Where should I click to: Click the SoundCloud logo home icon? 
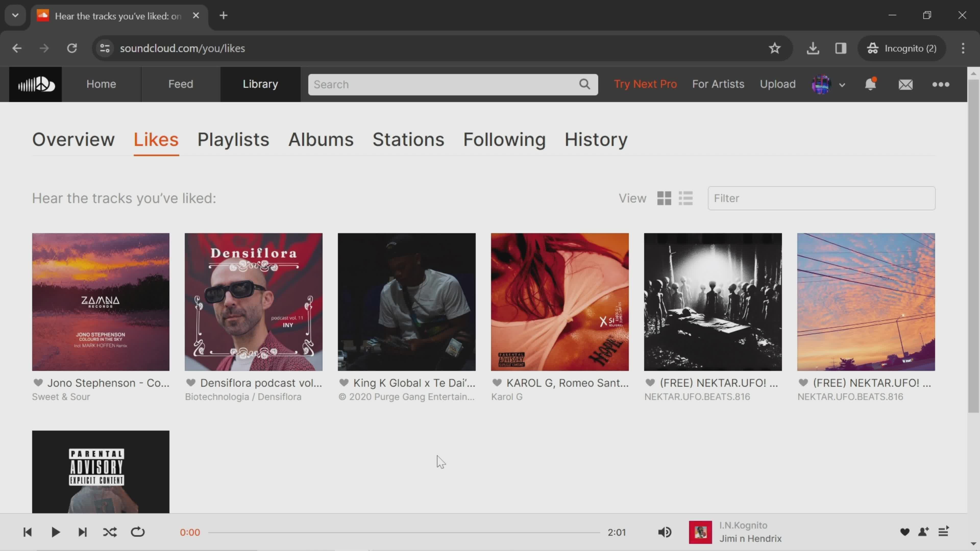click(35, 83)
